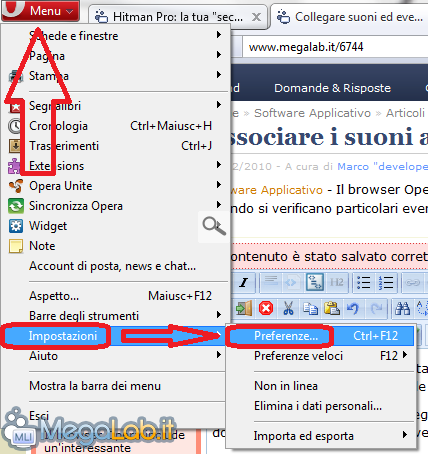Screen dimensions: 428x454
Task: Click the red delete X toolbar icon
Action: [266, 308]
